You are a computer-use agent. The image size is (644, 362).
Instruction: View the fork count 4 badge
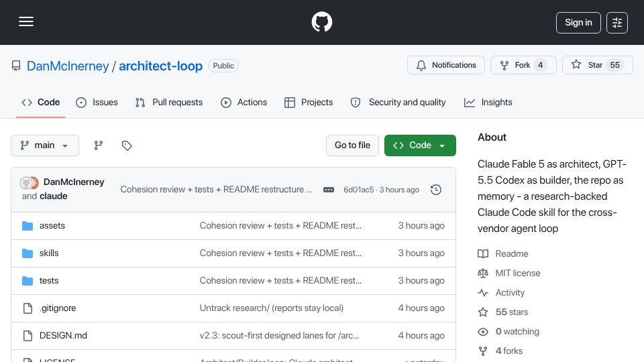click(x=541, y=65)
